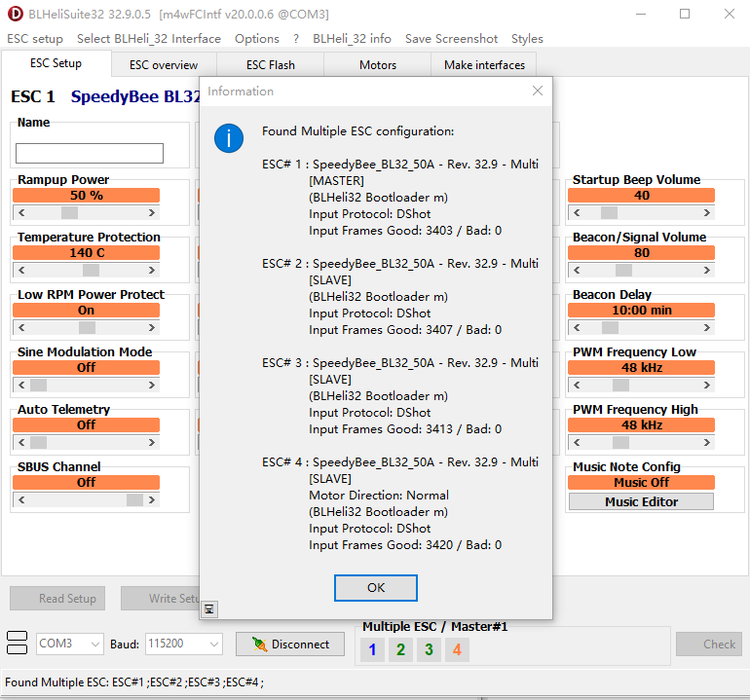Click the SBUS Channel slider thumb
750x700 pixels.
click(x=134, y=499)
